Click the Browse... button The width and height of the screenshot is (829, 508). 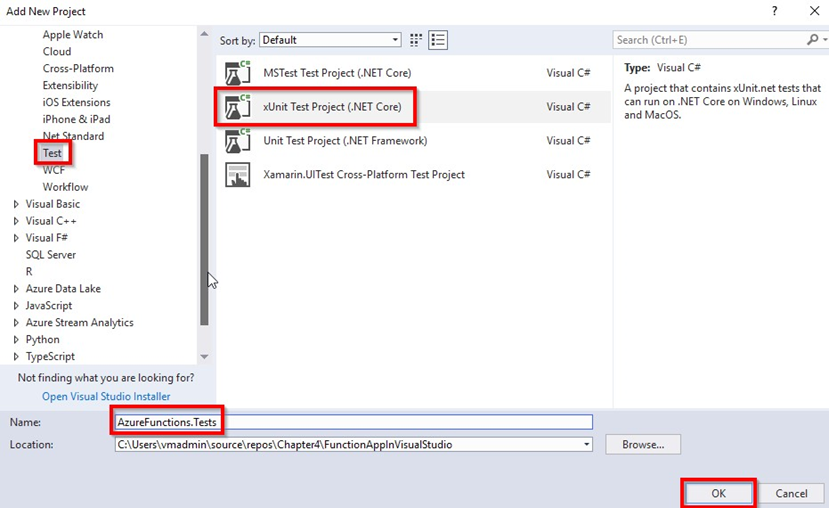click(x=641, y=444)
